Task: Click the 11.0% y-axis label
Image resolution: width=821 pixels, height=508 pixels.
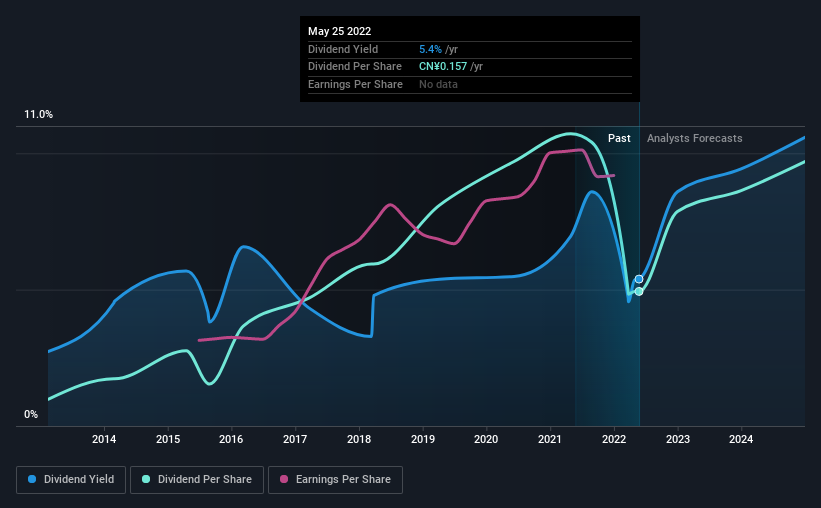Action: click(x=38, y=115)
